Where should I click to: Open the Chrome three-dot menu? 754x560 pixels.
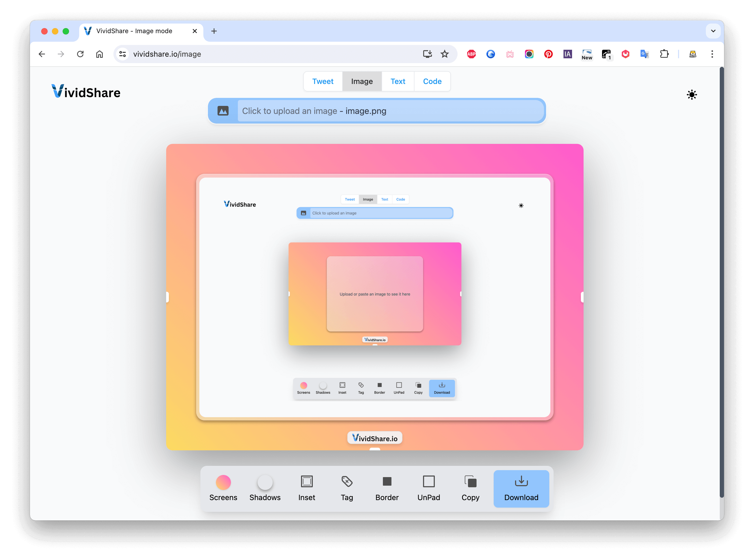click(x=712, y=54)
